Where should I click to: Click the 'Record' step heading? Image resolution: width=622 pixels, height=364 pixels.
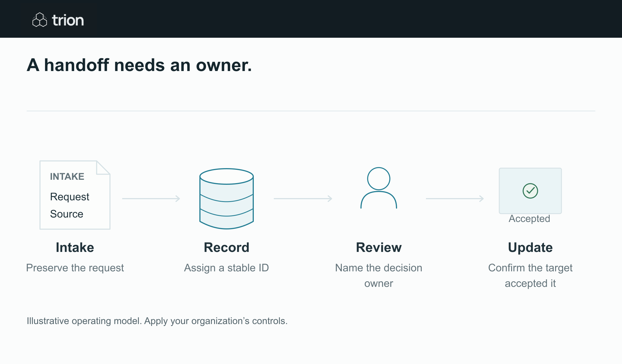click(x=227, y=247)
